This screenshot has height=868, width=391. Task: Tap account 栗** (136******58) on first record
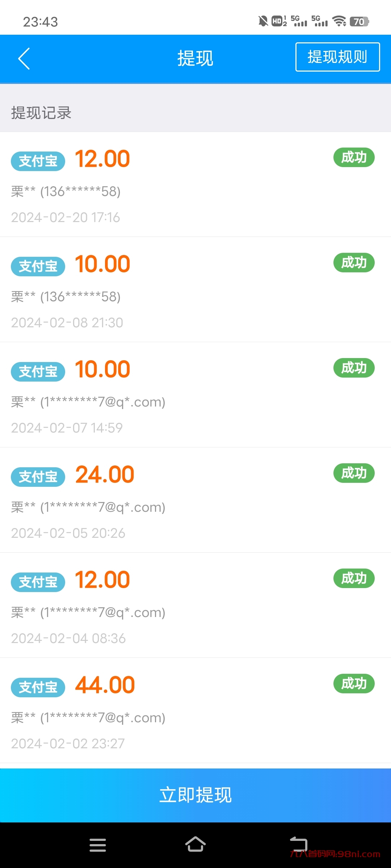[66, 191]
